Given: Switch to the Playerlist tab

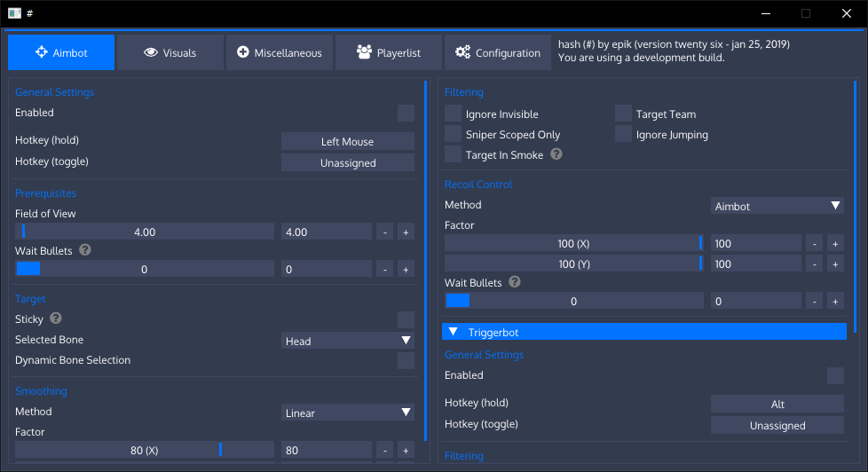Looking at the screenshot, I should pos(389,53).
